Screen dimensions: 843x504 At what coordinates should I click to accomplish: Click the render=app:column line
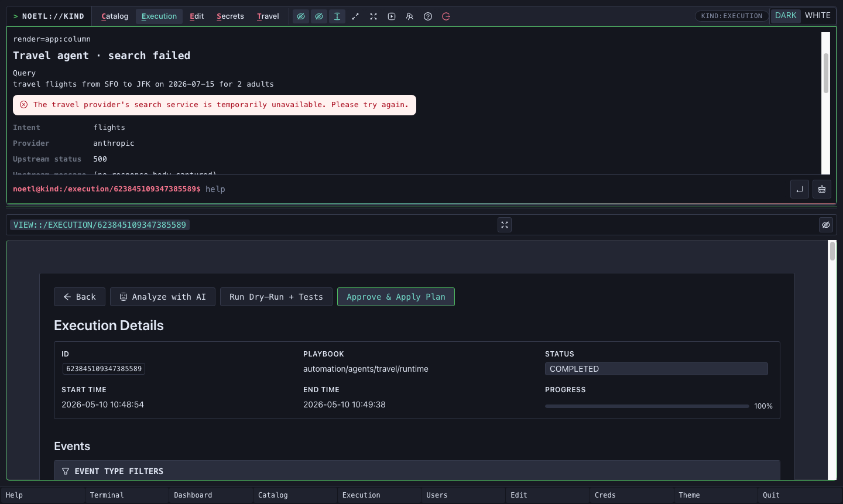pyautogui.click(x=52, y=39)
